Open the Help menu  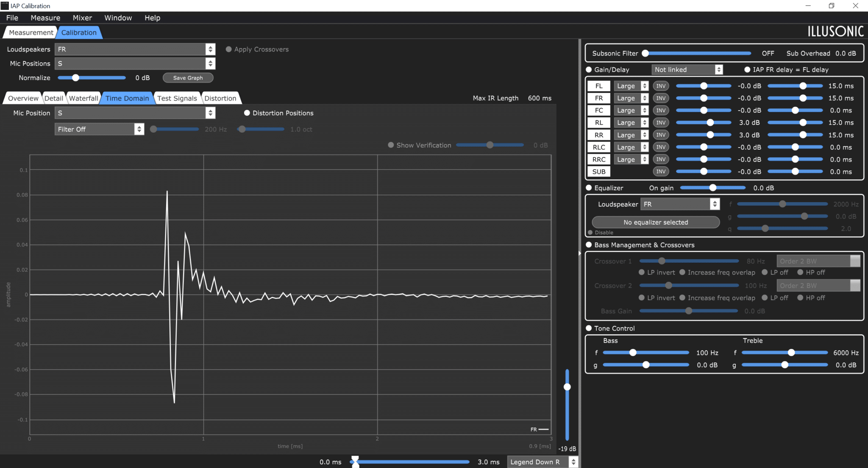tap(152, 18)
